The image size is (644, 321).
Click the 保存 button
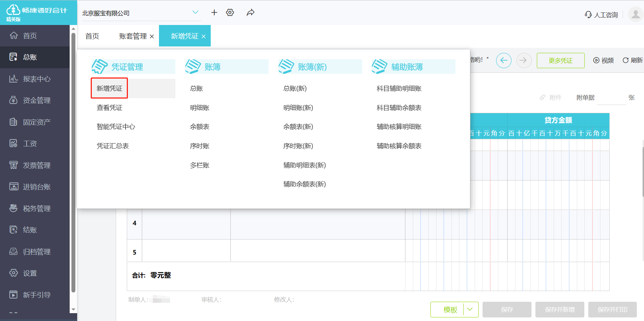click(507, 310)
